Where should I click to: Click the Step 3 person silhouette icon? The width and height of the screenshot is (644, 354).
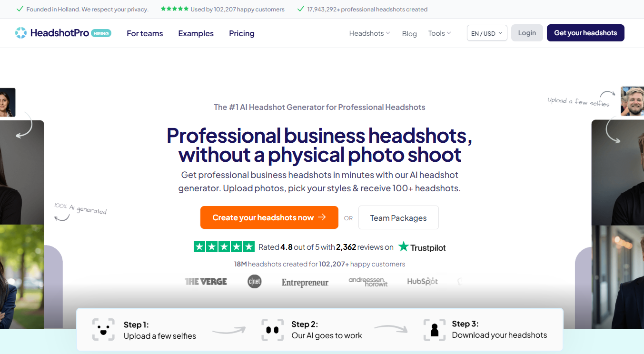(x=434, y=330)
